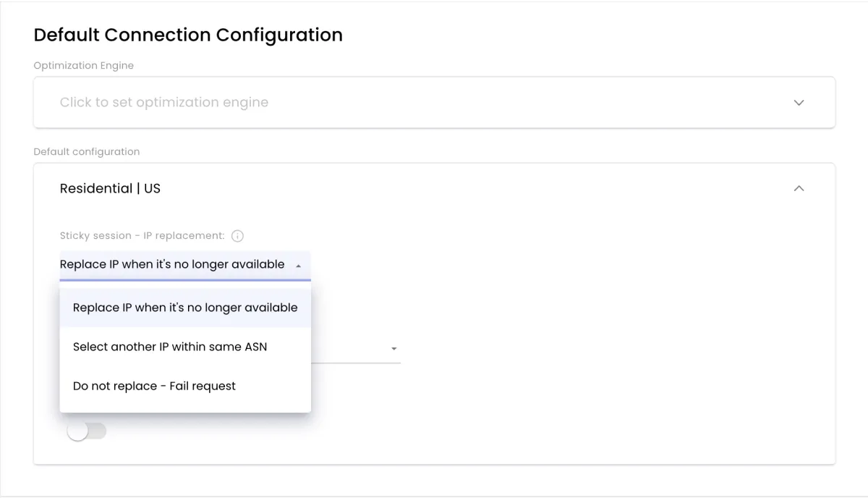868x498 pixels.
Task: Pick "Do not replace - Fail request" option
Action: click(185, 386)
